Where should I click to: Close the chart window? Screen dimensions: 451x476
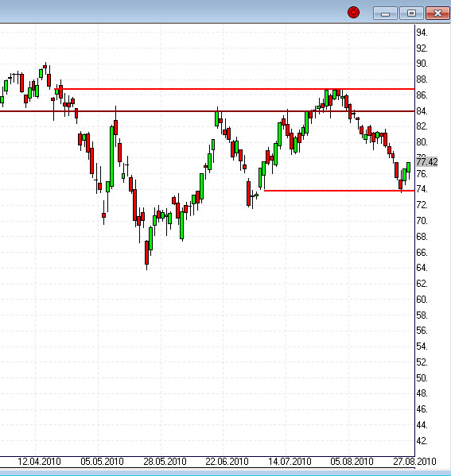pos(437,14)
